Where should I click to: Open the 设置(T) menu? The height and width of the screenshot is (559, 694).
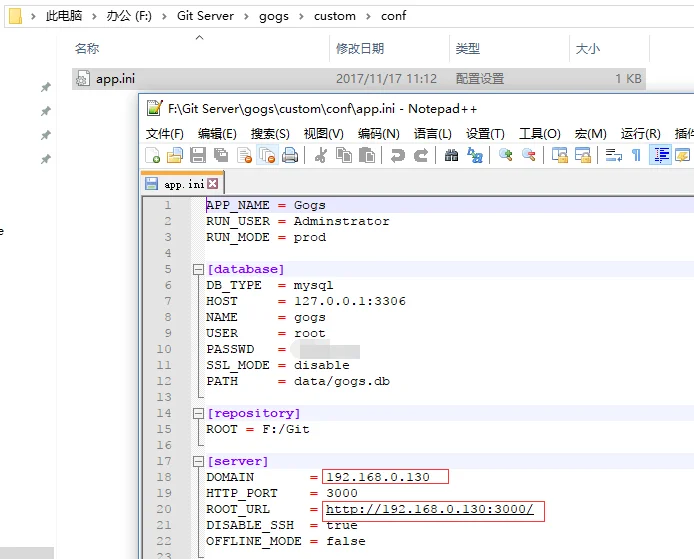pos(485,133)
